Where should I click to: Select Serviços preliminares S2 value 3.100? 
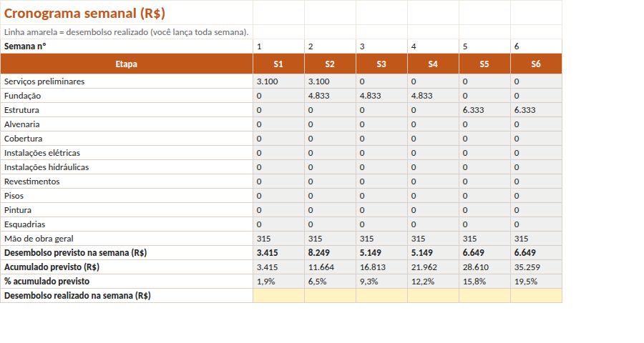tap(330, 81)
